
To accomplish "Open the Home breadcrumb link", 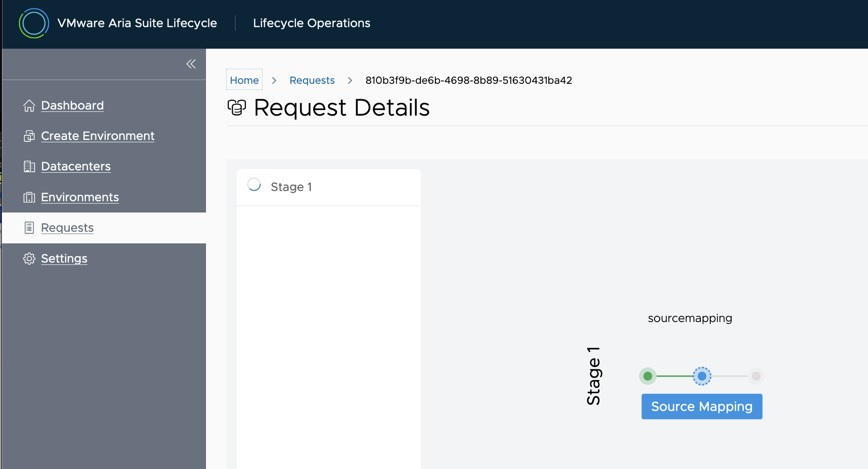I will 244,80.
